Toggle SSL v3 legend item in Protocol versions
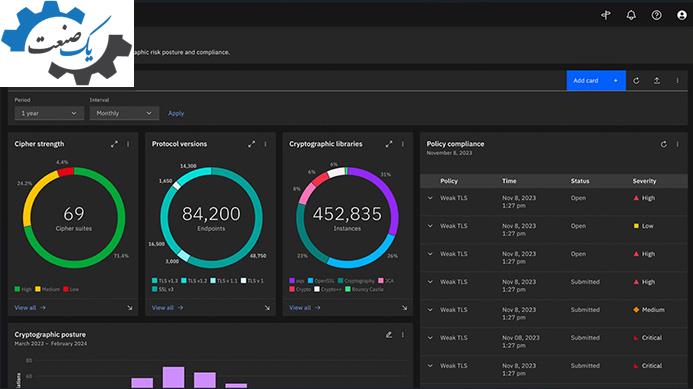Viewport: 693px width, 389px height. 163,289
